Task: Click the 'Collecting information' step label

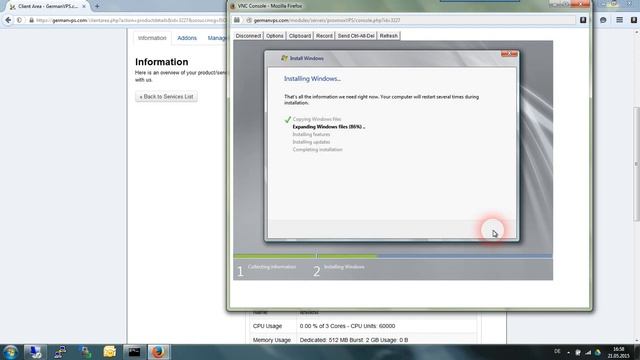Action: tap(272, 267)
